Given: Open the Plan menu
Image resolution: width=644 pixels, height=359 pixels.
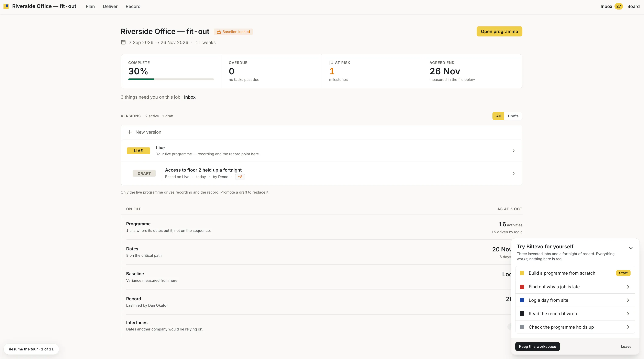Looking at the screenshot, I should coord(90,7).
